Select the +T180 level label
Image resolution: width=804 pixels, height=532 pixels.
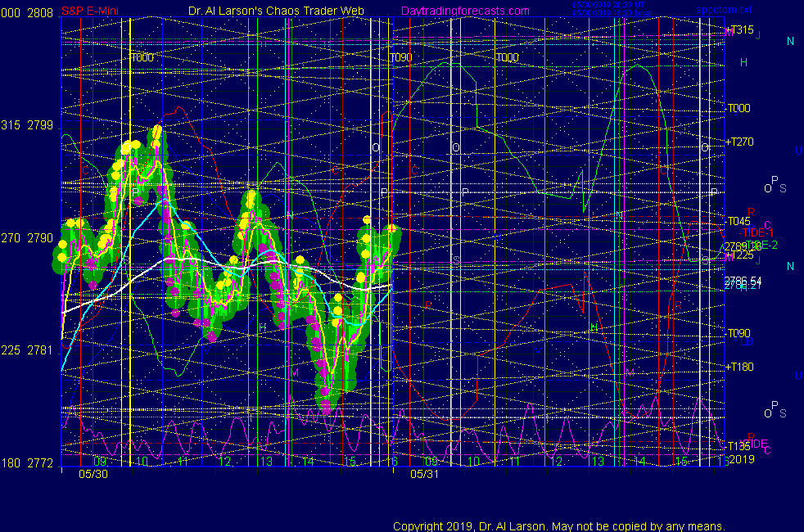739,367
